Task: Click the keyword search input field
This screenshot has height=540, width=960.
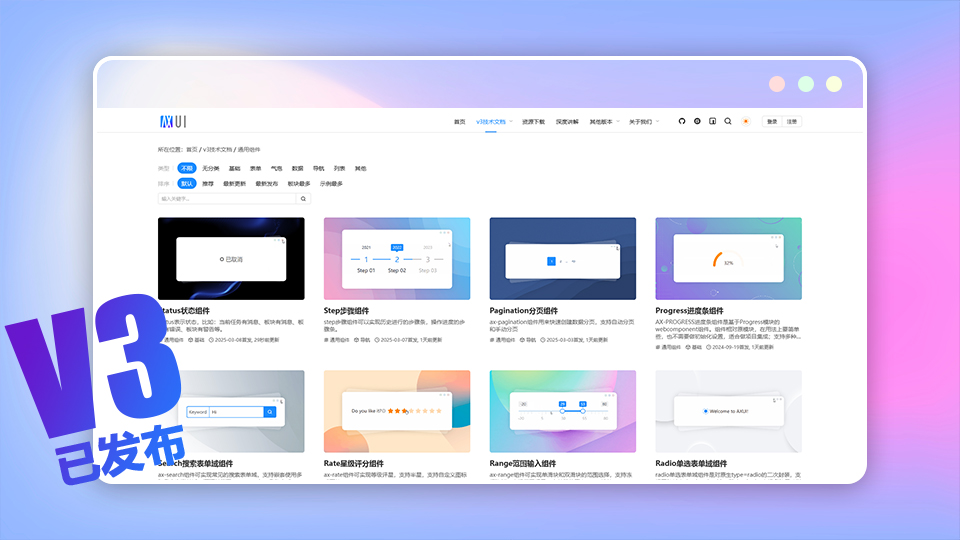Action: tap(227, 198)
